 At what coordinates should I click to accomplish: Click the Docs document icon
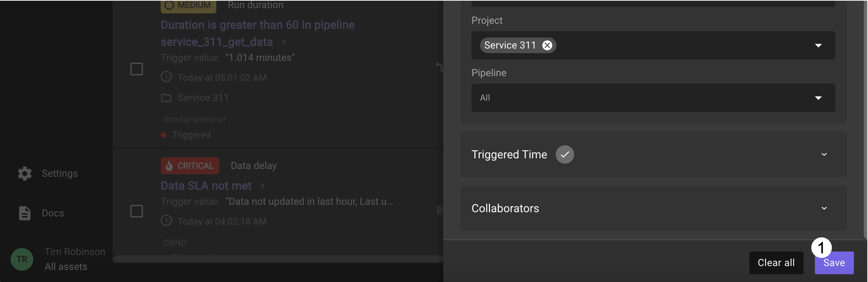[25, 213]
